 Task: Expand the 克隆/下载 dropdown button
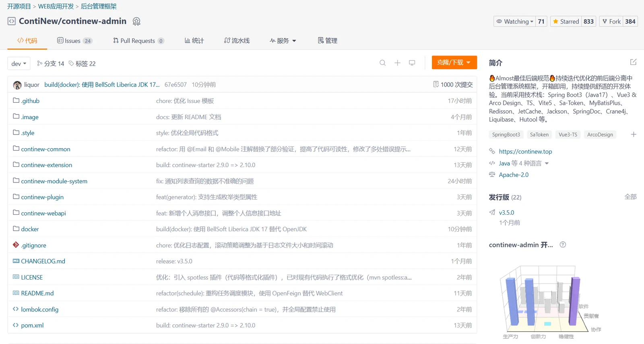[454, 62]
